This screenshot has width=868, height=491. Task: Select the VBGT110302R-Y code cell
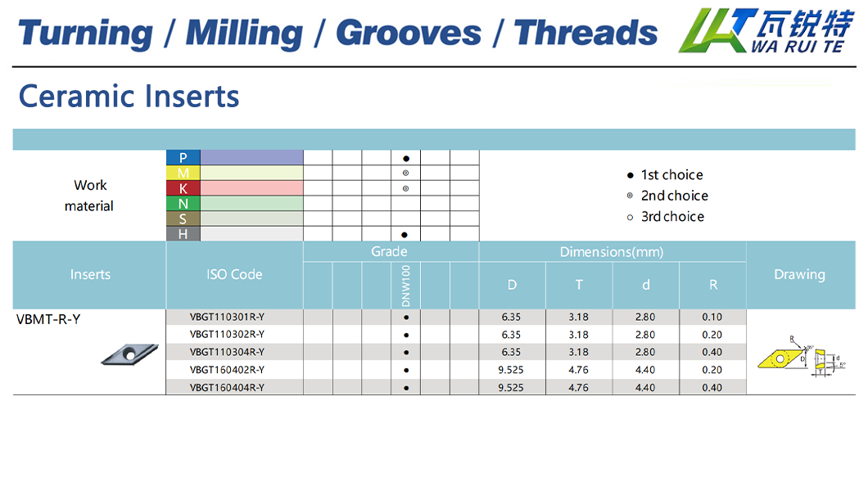[x=227, y=335]
